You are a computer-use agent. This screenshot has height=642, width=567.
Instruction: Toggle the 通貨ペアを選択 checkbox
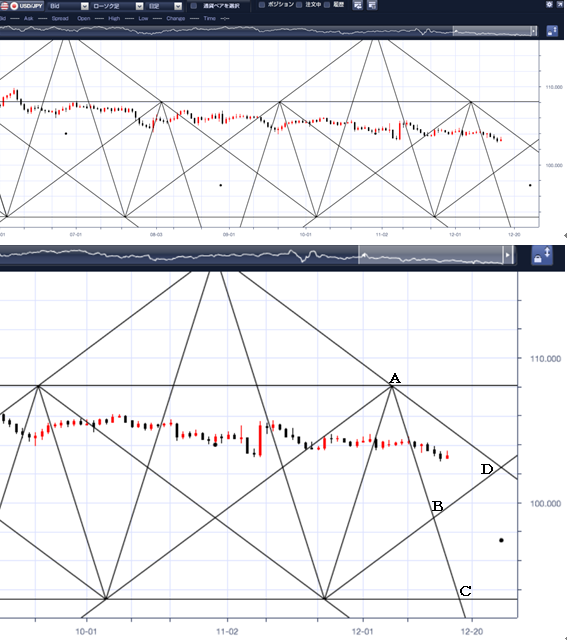(194, 6)
